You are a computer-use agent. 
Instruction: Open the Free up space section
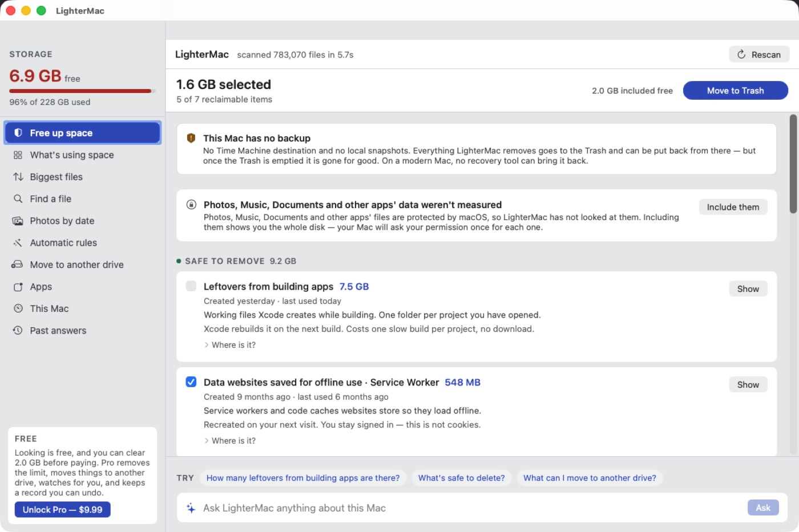coord(83,133)
